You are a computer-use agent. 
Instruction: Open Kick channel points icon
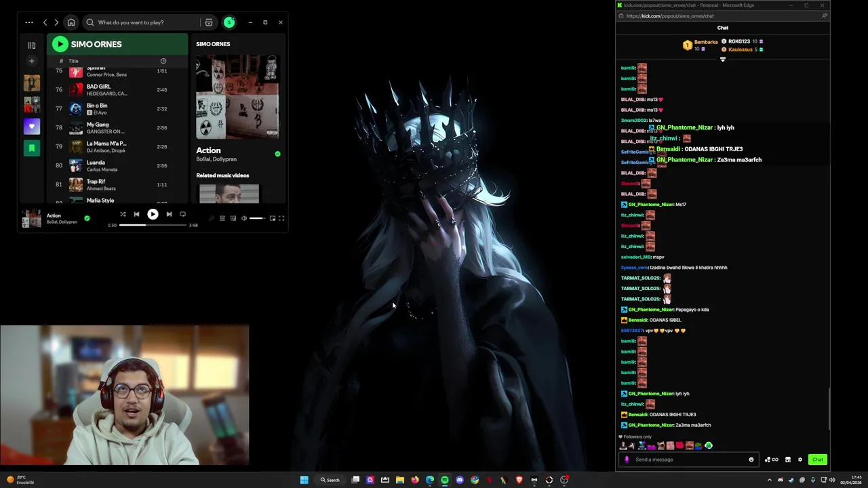pos(771,460)
